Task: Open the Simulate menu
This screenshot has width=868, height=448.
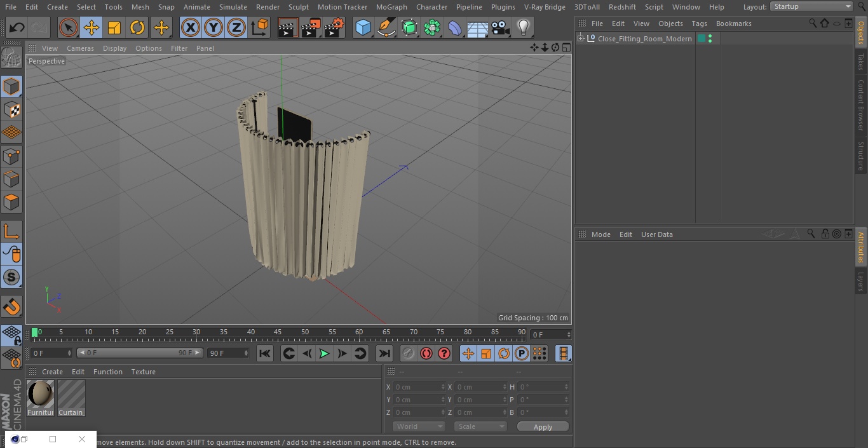Action: (x=233, y=7)
